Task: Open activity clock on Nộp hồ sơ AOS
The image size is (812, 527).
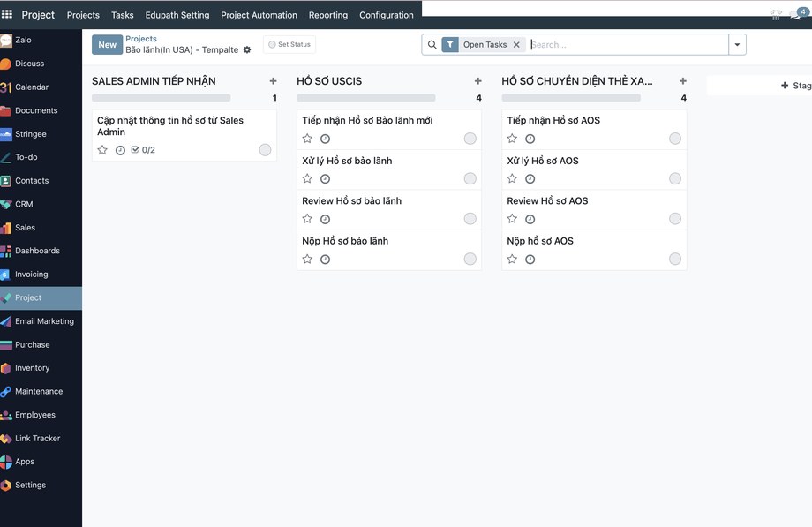Action: tap(530, 260)
